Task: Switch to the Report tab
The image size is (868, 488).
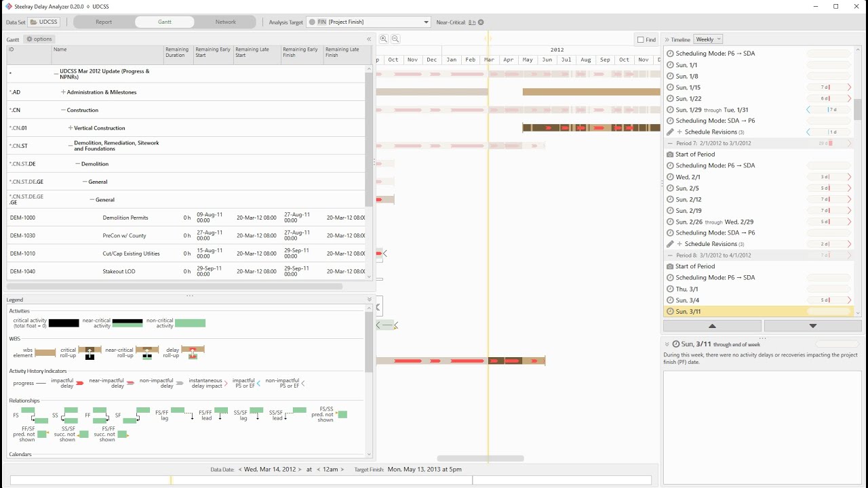Action: pos(104,22)
